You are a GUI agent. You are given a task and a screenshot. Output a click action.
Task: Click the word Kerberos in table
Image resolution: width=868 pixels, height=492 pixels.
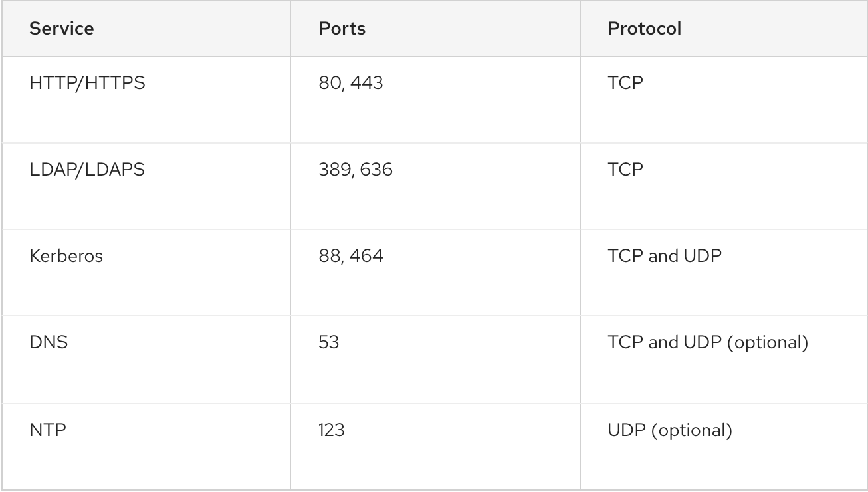(x=66, y=257)
